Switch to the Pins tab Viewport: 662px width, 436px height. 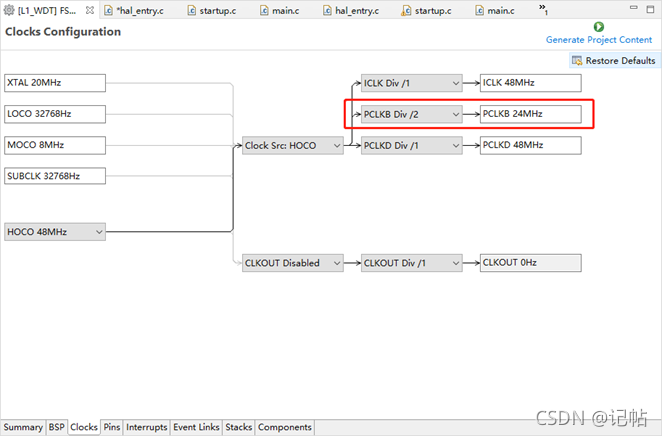[112, 427]
